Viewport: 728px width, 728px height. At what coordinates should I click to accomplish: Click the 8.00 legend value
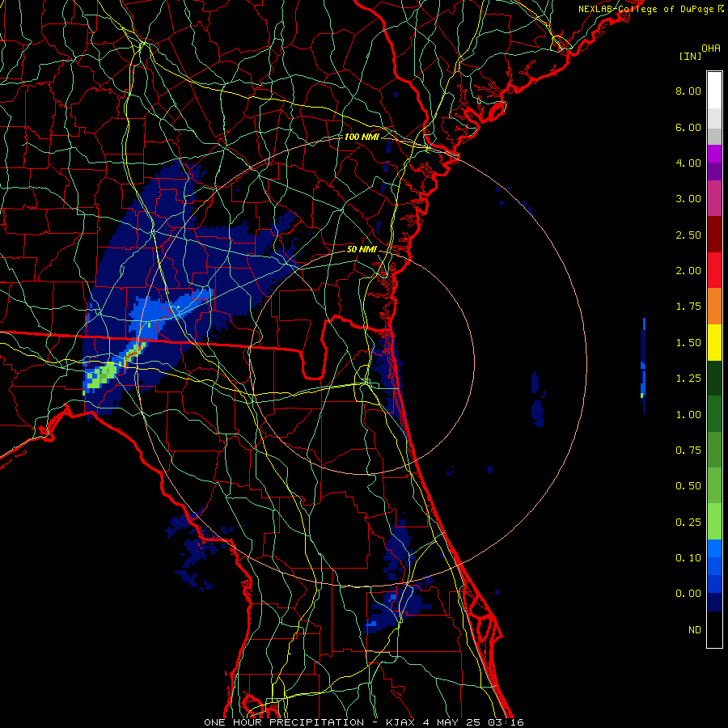pos(688,91)
